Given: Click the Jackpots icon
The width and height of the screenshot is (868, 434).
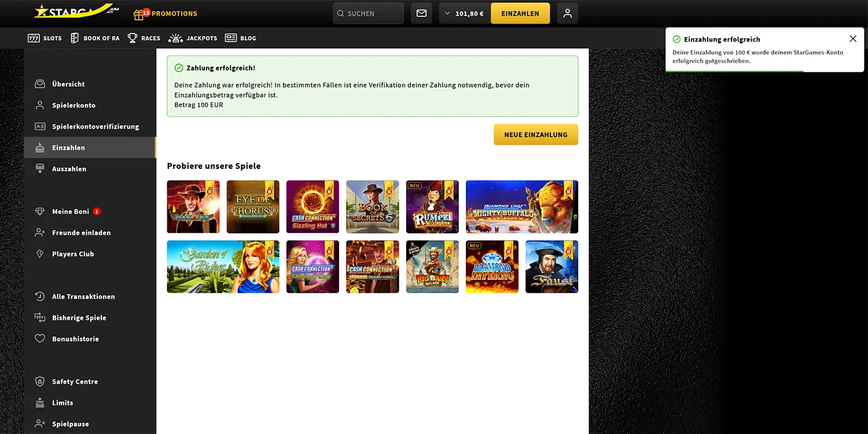Looking at the screenshot, I should click(x=175, y=38).
